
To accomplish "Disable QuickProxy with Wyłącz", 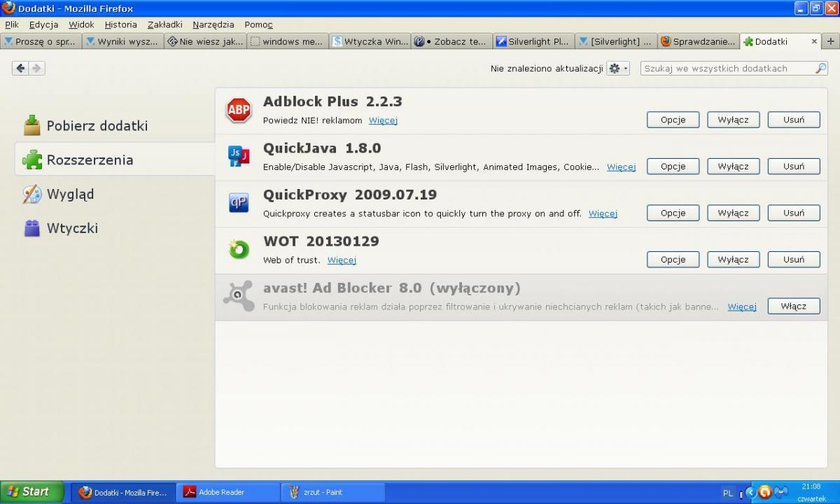I will tap(733, 213).
